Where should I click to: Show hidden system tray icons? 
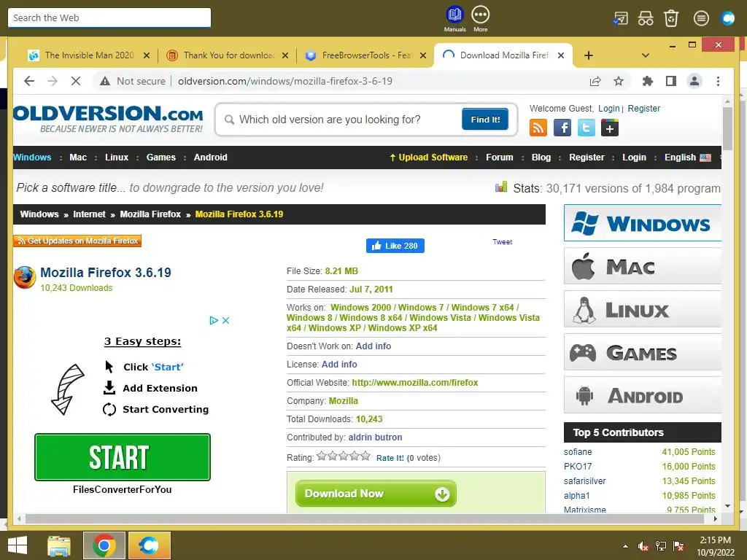pyautogui.click(x=625, y=546)
